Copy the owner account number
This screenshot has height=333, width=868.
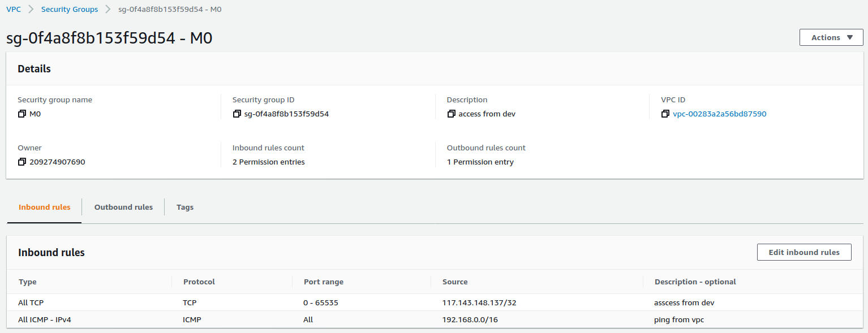22,162
